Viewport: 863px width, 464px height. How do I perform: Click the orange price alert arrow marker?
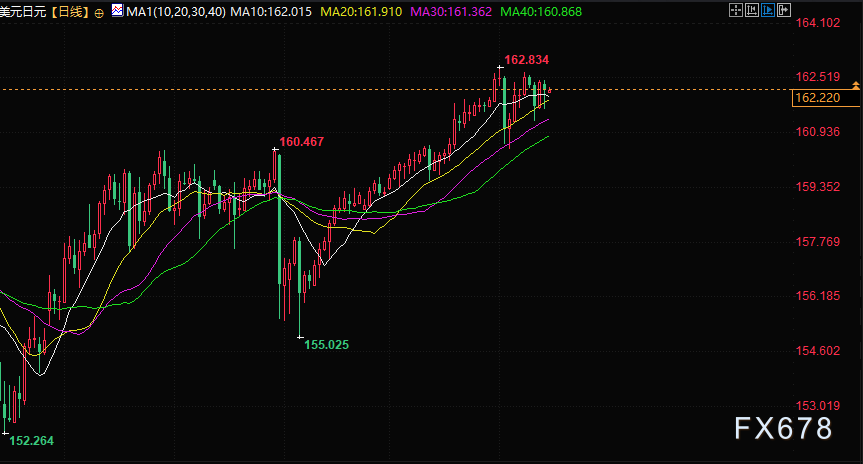coord(856,85)
